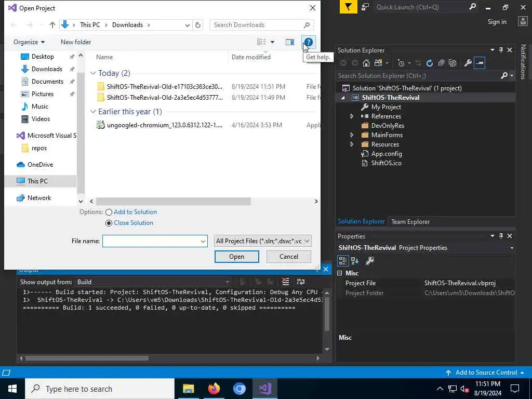The image size is (532, 399).
Task: Open the file type filter dropdown
Action: pos(262,241)
